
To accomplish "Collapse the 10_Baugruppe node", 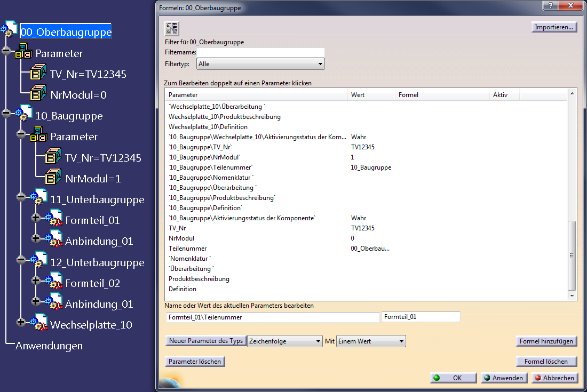I will pyautogui.click(x=6, y=113).
